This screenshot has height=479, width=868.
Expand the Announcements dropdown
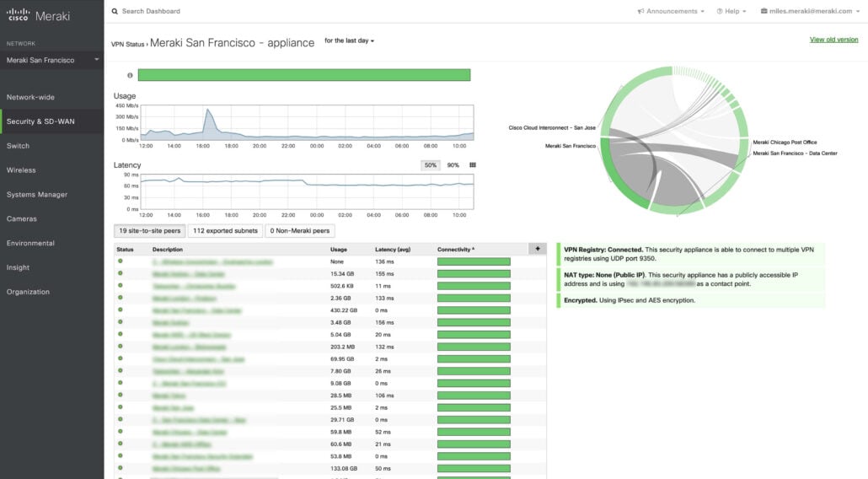coord(671,11)
